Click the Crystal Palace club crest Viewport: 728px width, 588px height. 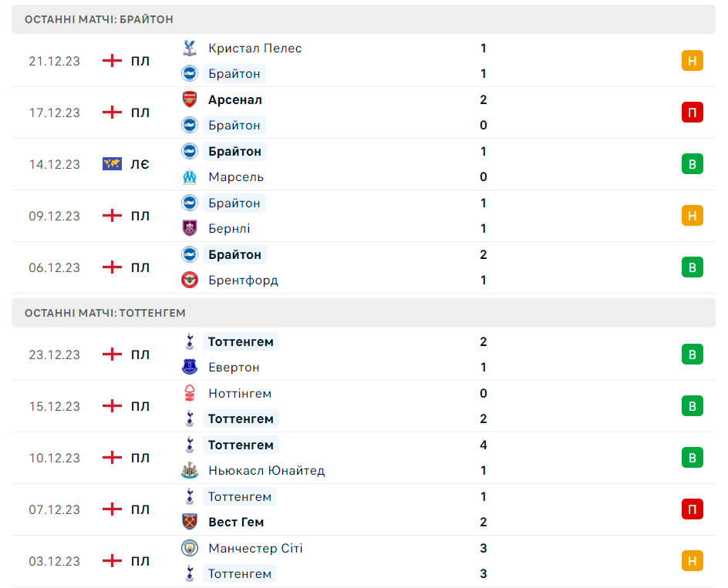pos(189,48)
